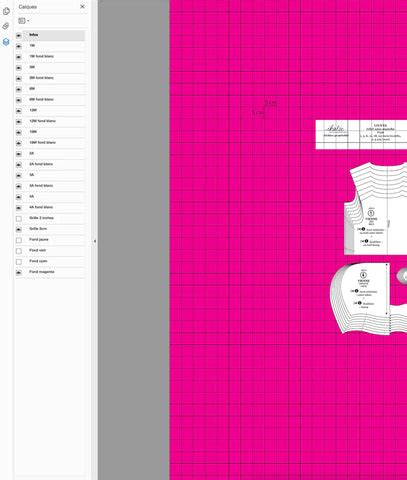
Task: Click the pattern title block on the page
Action: pos(361,135)
